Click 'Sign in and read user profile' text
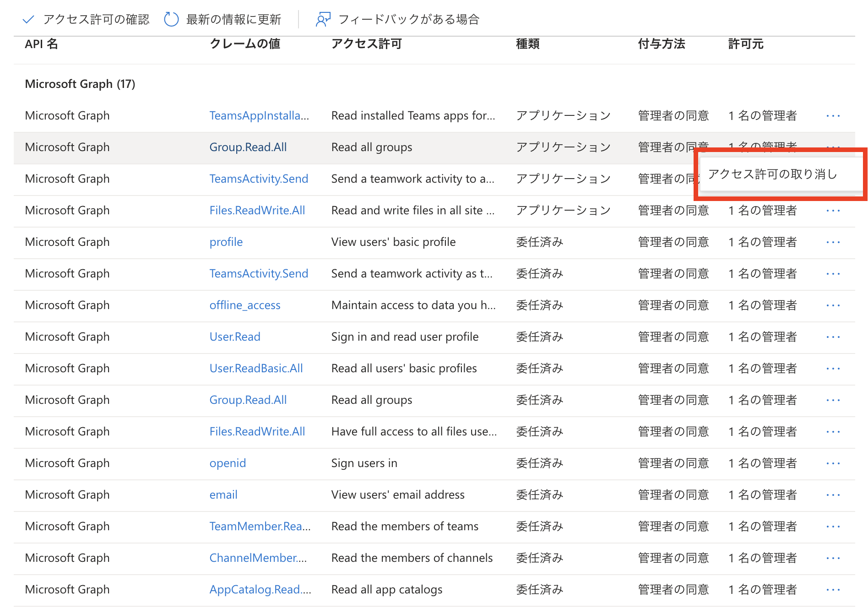868x609 pixels. [405, 337]
